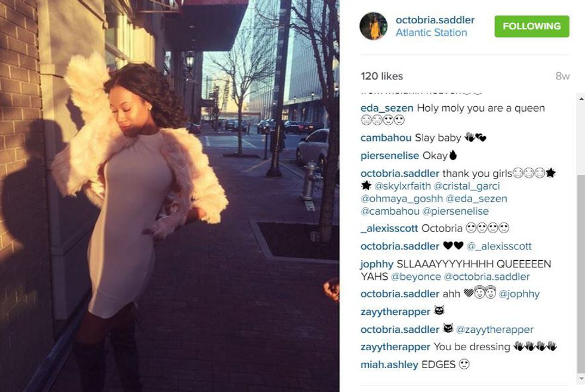This screenshot has width=585, height=392.
Task: Open the Atlantic Station location link
Action: click(x=431, y=33)
